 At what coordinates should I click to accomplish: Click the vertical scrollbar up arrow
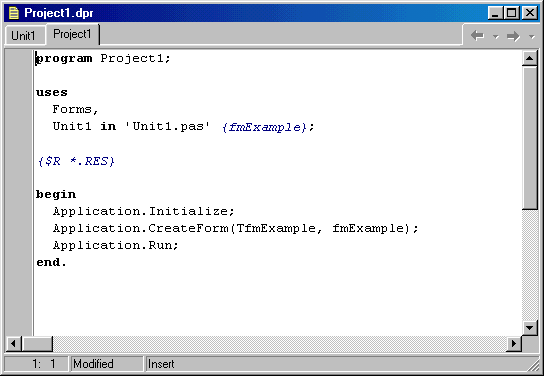[x=529, y=58]
